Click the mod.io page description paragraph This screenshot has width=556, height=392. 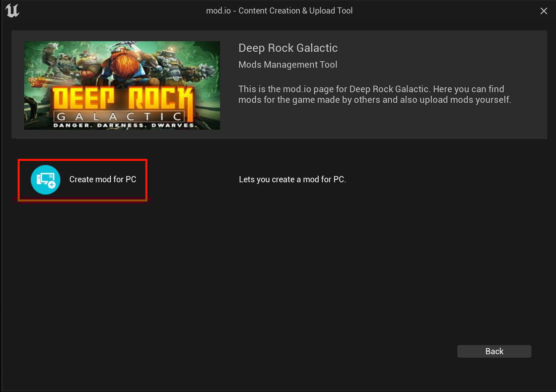(374, 94)
